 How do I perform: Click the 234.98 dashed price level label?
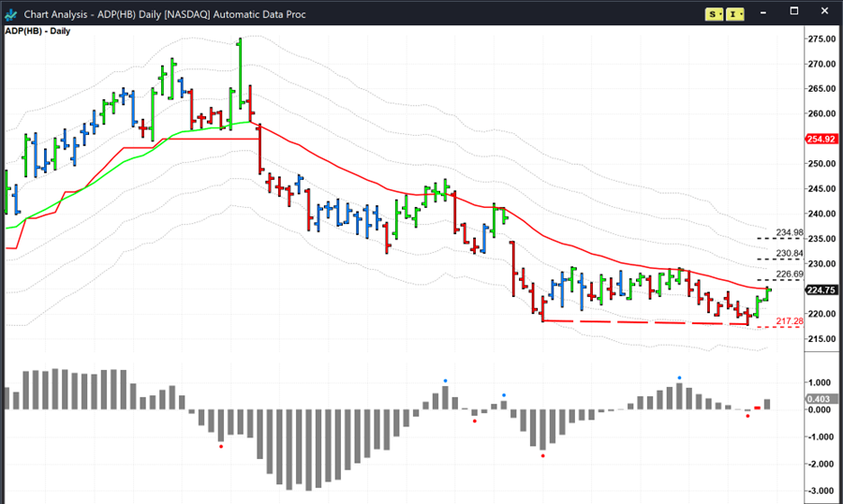[790, 232]
